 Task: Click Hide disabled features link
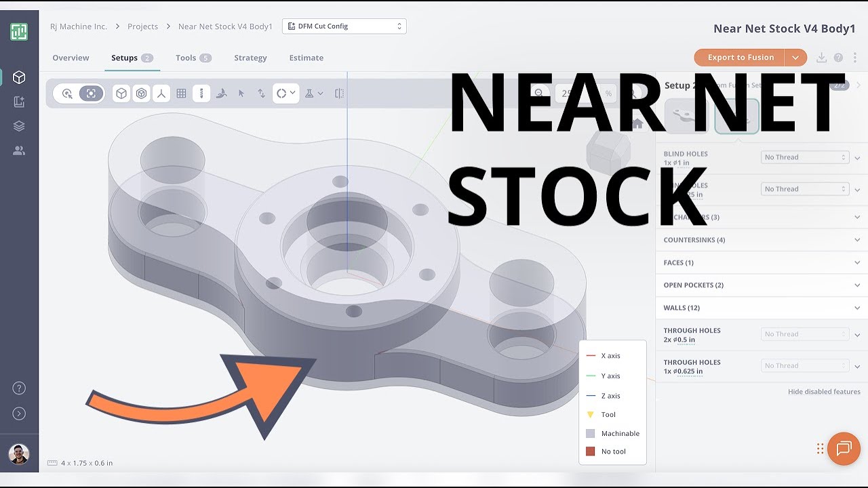click(824, 392)
